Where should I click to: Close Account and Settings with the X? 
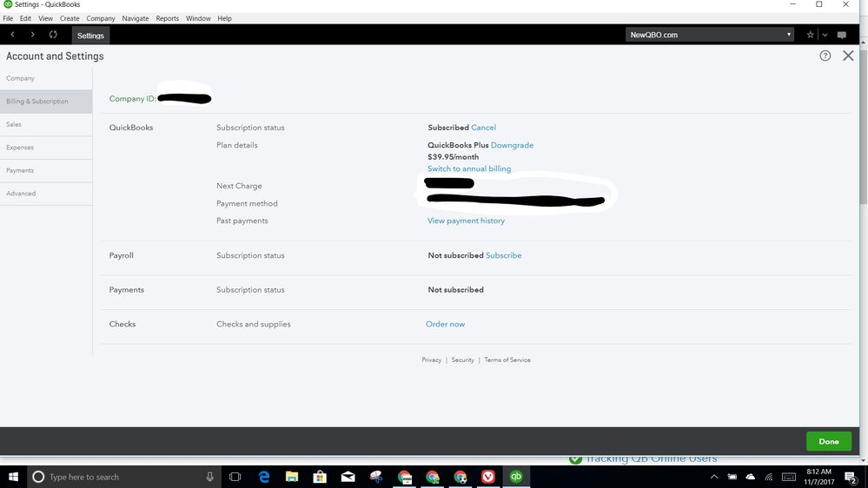tap(848, 56)
